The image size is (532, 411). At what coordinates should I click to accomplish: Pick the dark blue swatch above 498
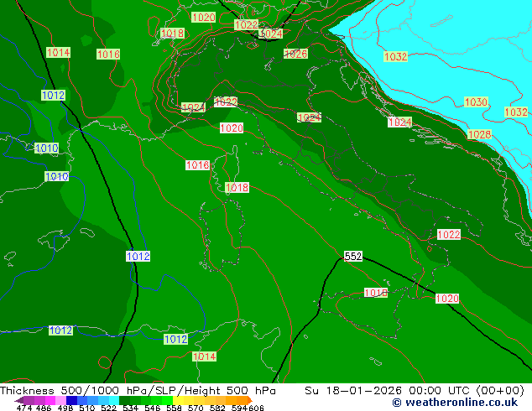coord(71,400)
